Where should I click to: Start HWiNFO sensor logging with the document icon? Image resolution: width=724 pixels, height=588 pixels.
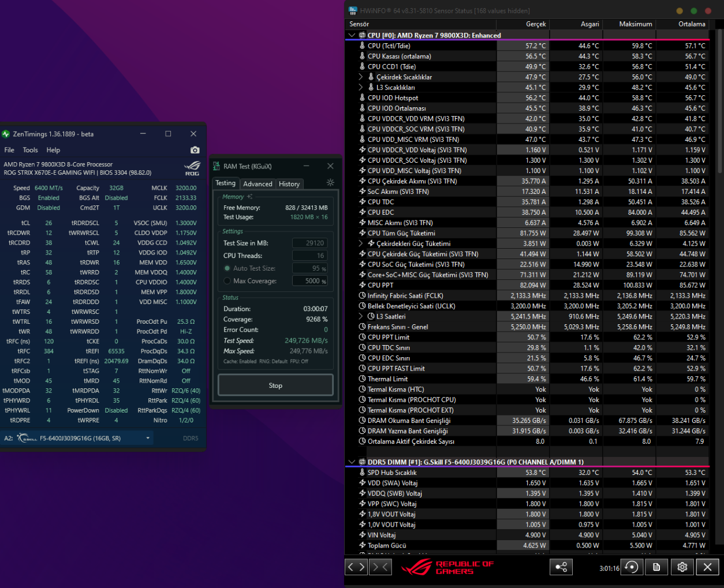pyautogui.click(x=656, y=567)
